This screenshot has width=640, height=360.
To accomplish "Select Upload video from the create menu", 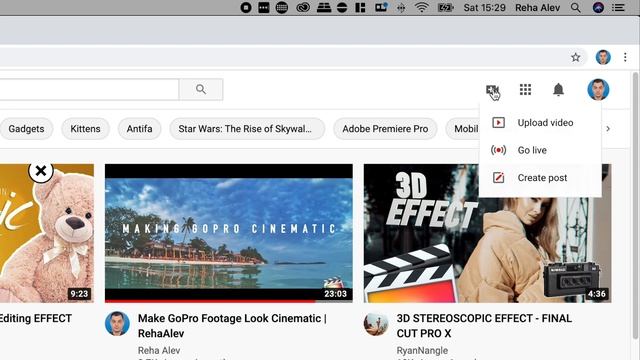I will [540, 122].
